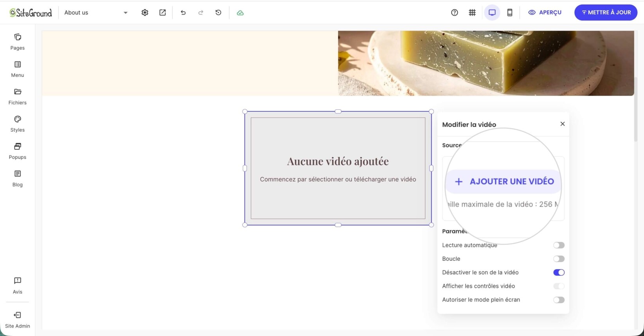Open the Styles palette panel
644x336 pixels.
[x=18, y=124]
